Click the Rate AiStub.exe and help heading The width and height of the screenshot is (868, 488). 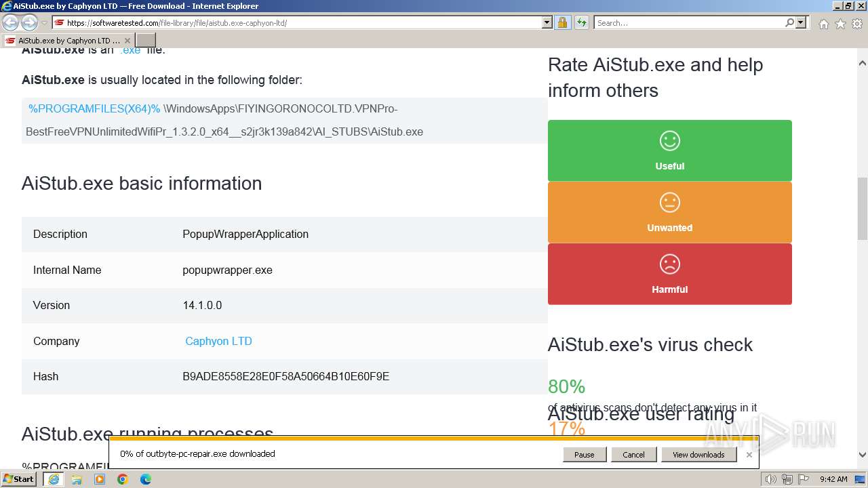656,77
